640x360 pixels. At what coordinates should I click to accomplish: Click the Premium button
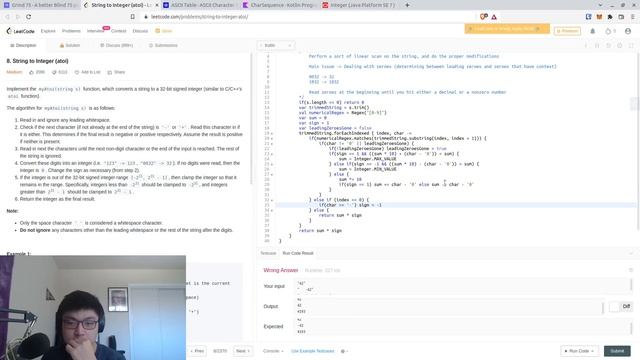coord(567,31)
